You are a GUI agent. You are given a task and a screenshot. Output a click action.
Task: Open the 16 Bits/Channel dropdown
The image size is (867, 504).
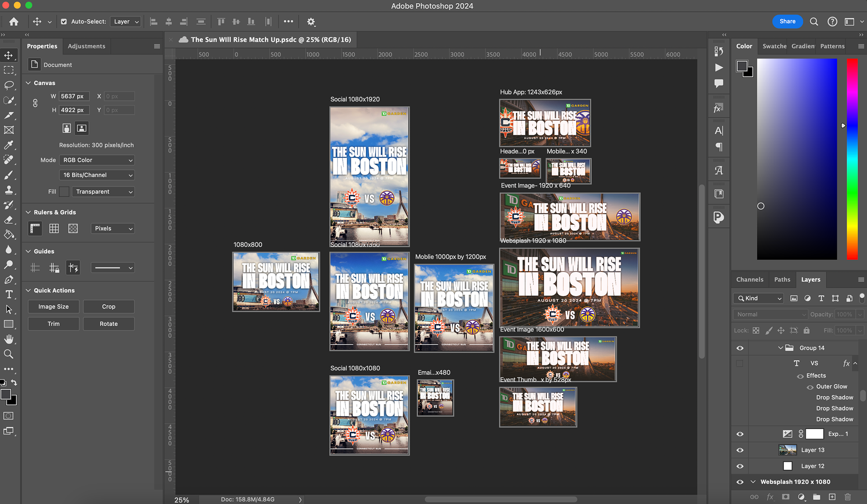97,175
